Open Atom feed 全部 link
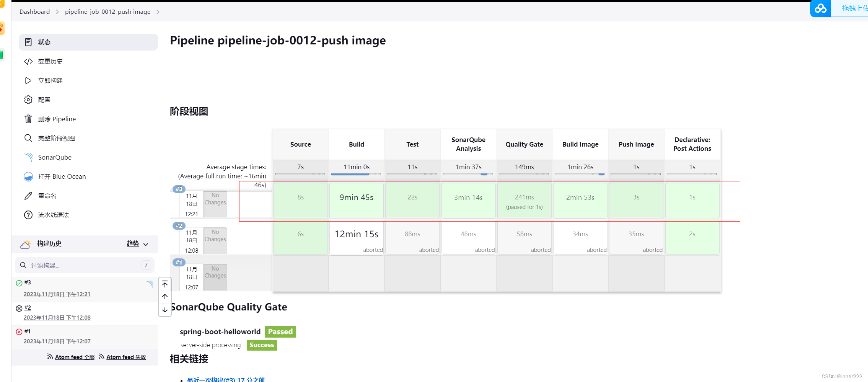Image resolution: width=868 pixels, height=382 pixels. 75,357
